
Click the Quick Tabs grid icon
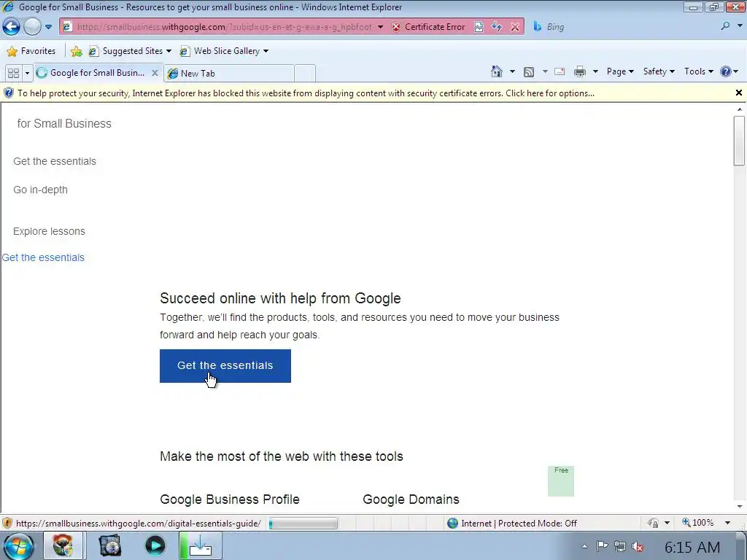click(x=13, y=73)
